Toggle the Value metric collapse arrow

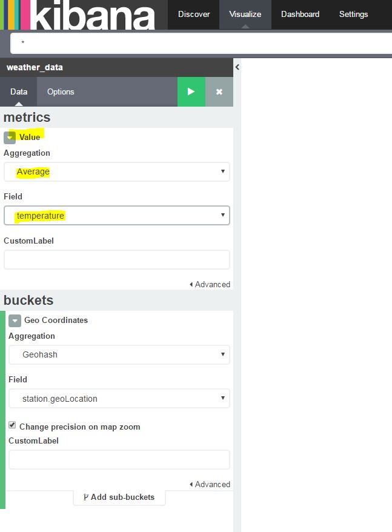10,138
